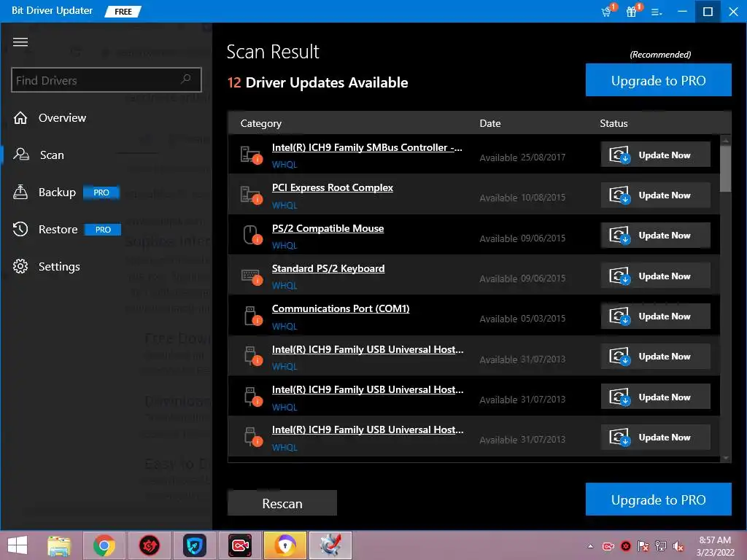Click the driver list scrollbar thumb
The height and width of the screenshot is (560, 747).
pyautogui.click(x=725, y=168)
